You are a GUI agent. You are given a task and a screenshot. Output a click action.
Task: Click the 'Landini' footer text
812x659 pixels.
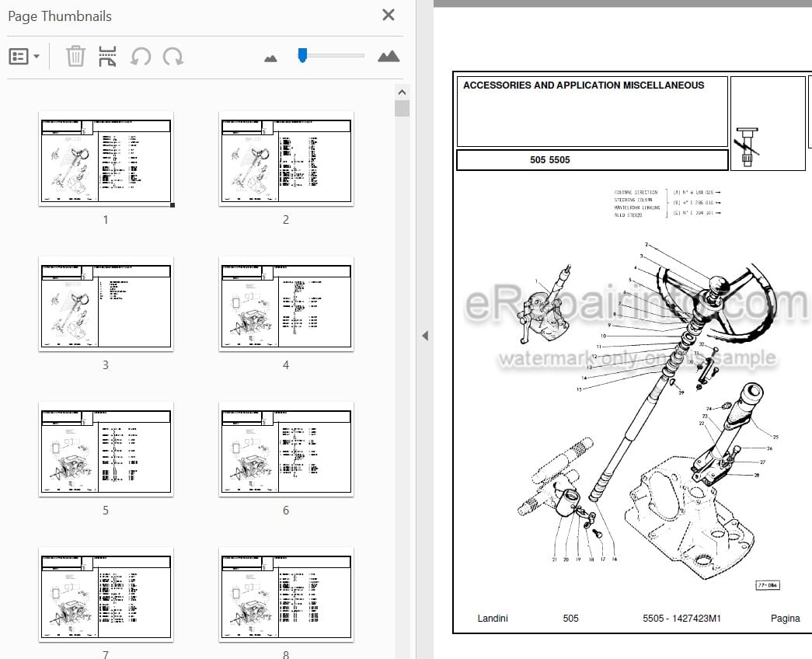pos(493,618)
